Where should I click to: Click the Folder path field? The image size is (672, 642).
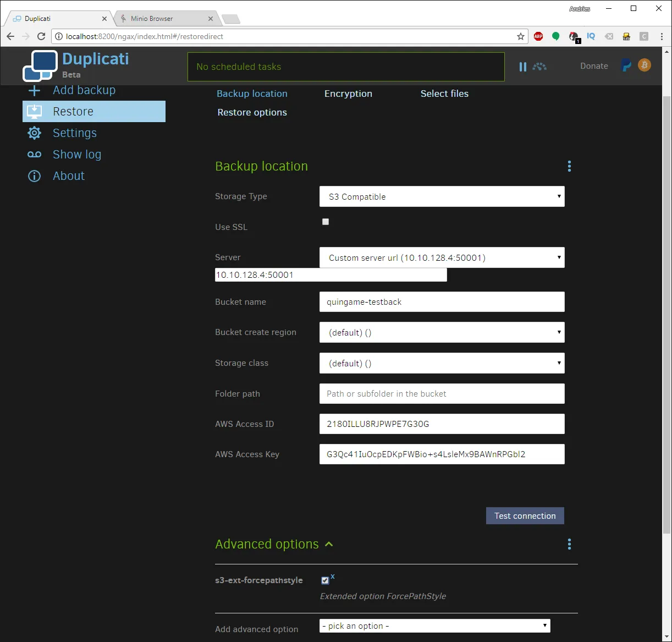click(442, 394)
